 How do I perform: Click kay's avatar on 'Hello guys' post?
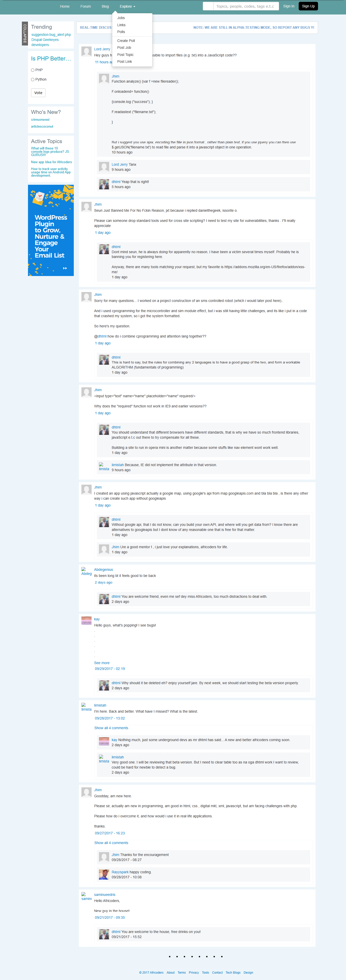86,620
